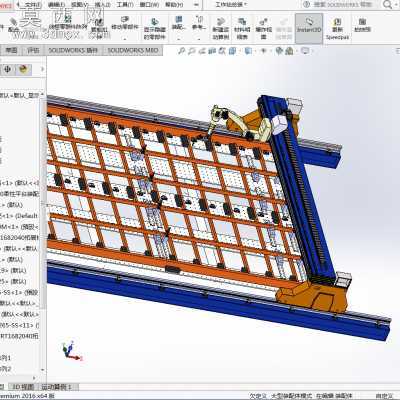The image size is (400, 400).
Task: Click the take snapshot tool
Action: pos(362,26)
